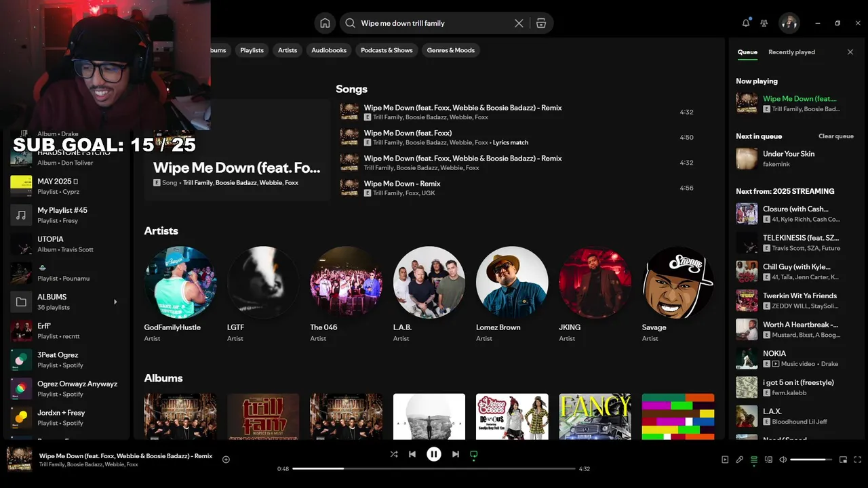This screenshot has height=488, width=868.
Task: Pause the current song
Action: [434, 454]
